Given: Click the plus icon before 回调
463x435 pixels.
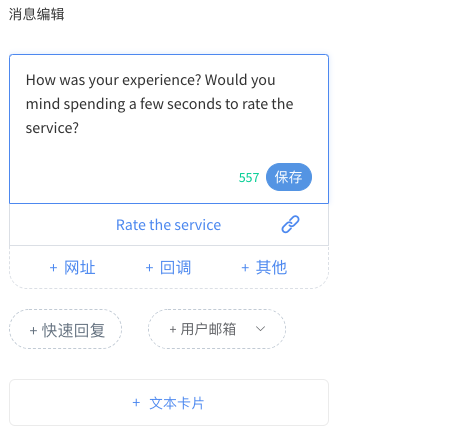Looking at the screenshot, I should (x=149, y=268).
